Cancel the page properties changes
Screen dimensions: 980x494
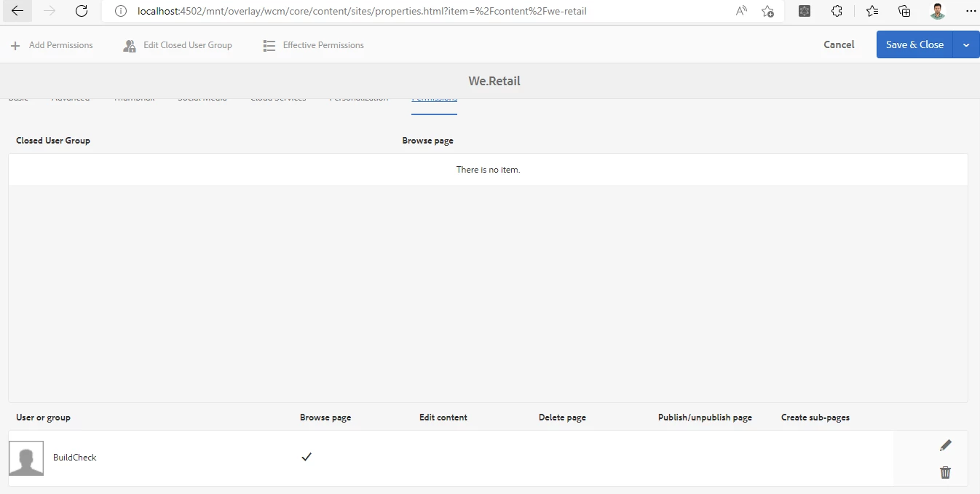tap(839, 44)
